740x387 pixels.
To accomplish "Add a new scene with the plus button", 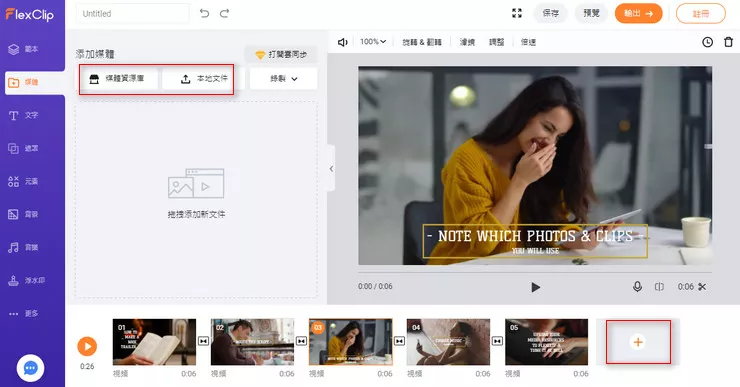I will click(x=638, y=342).
